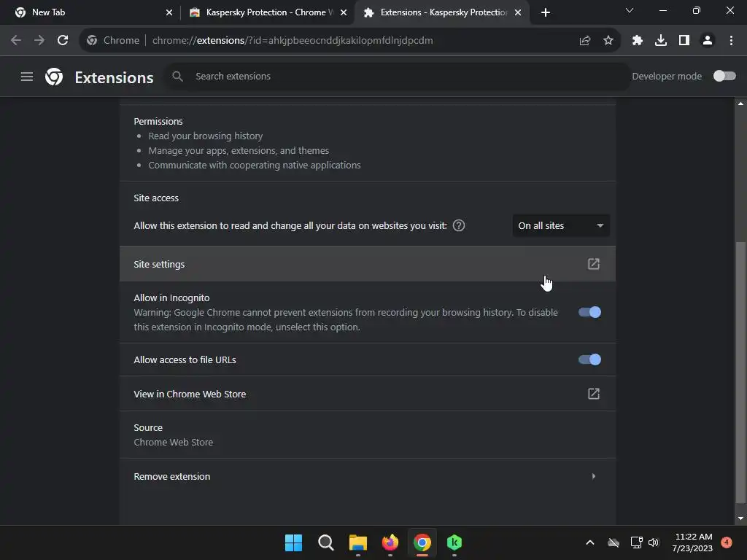The width and height of the screenshot is (747, 560).
Task: Open Windows Start menu
Action: click(x=293, y=542)
